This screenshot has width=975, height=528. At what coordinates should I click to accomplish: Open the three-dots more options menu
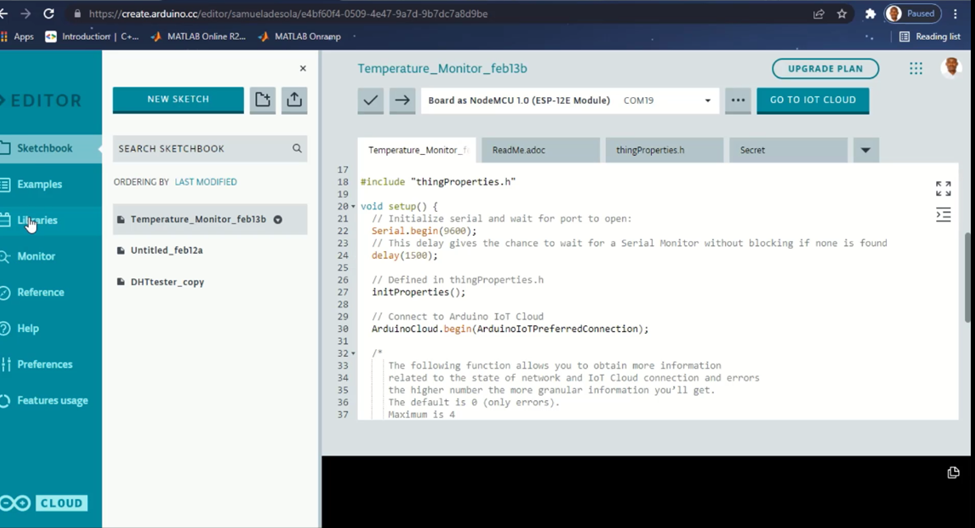pyautogui.click(x=737, y=100)
